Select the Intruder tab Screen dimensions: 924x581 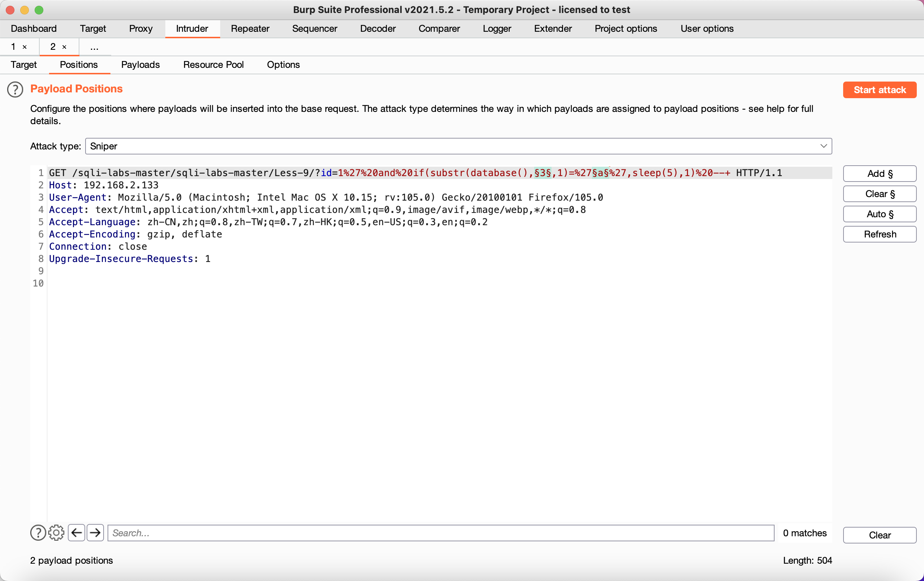point(192,29)
